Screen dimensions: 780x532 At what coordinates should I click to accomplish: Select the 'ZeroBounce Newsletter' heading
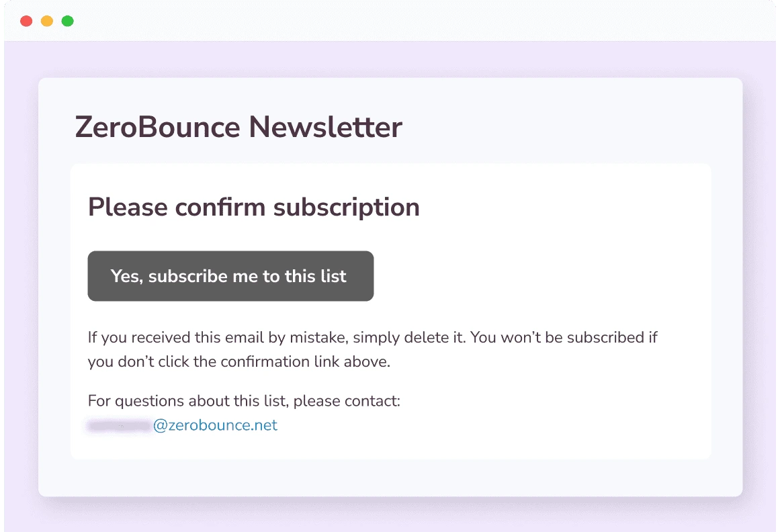(x=239, y=127)
